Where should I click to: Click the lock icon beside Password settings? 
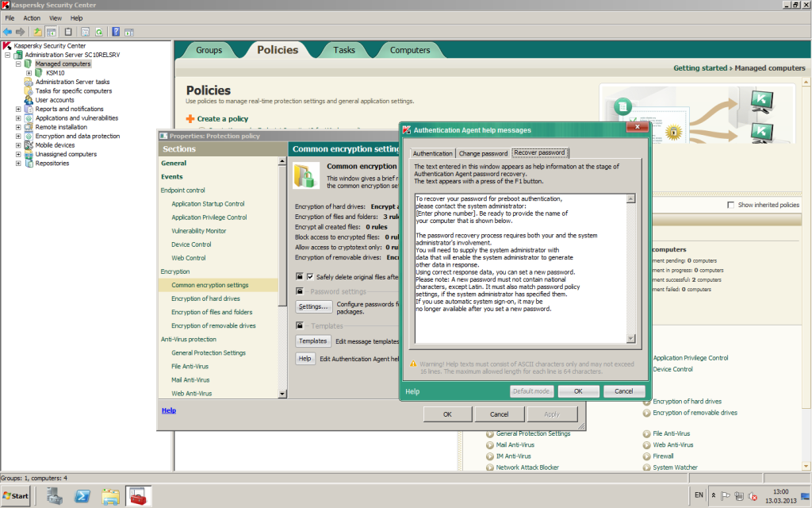coord(299,291)
